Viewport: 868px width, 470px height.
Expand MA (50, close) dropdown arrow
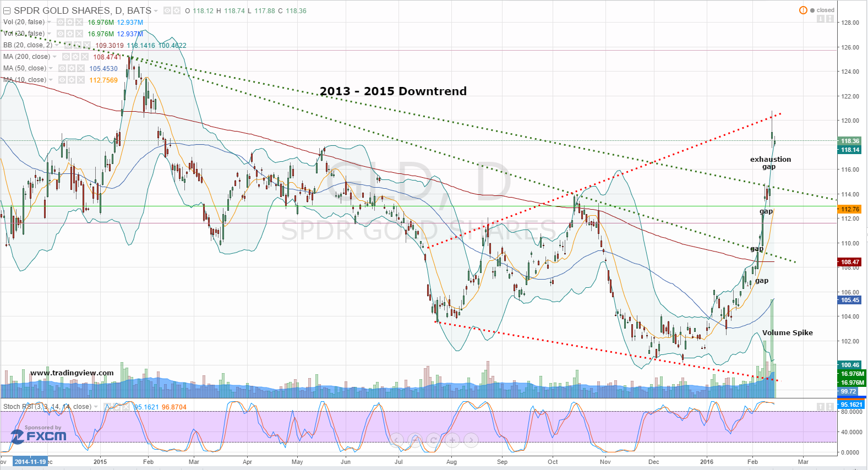(x=51, y=69)
